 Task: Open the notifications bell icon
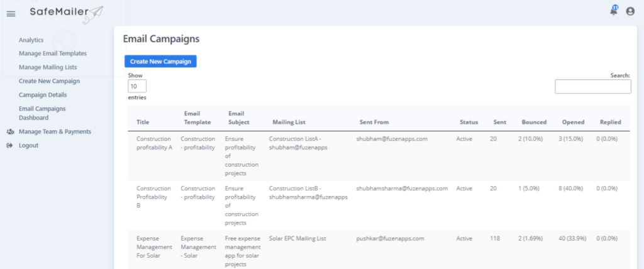614,11
